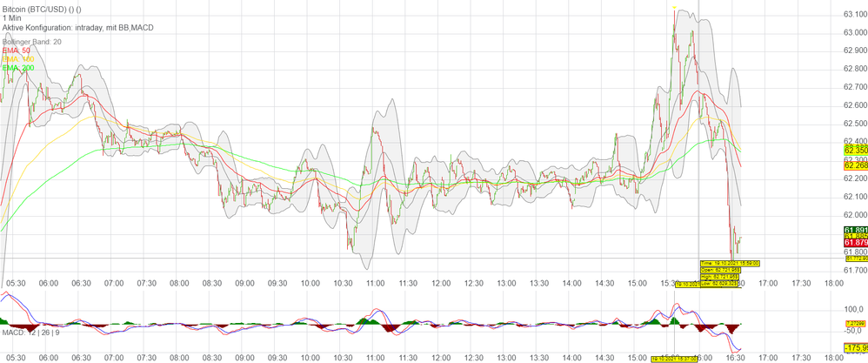Click the 62.700 price axis label
Image resolution: width=868 pixels, height=363 pixels.
pos(855,87)
